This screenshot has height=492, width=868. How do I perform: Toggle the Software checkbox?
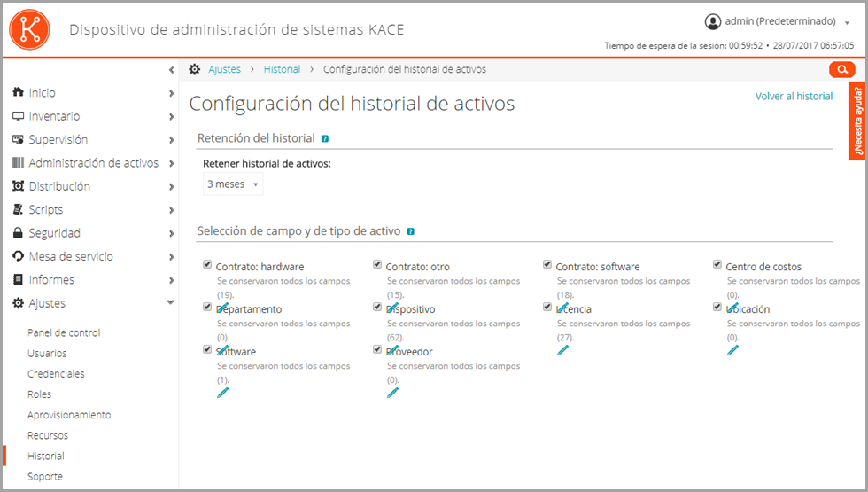coord(207,349)
